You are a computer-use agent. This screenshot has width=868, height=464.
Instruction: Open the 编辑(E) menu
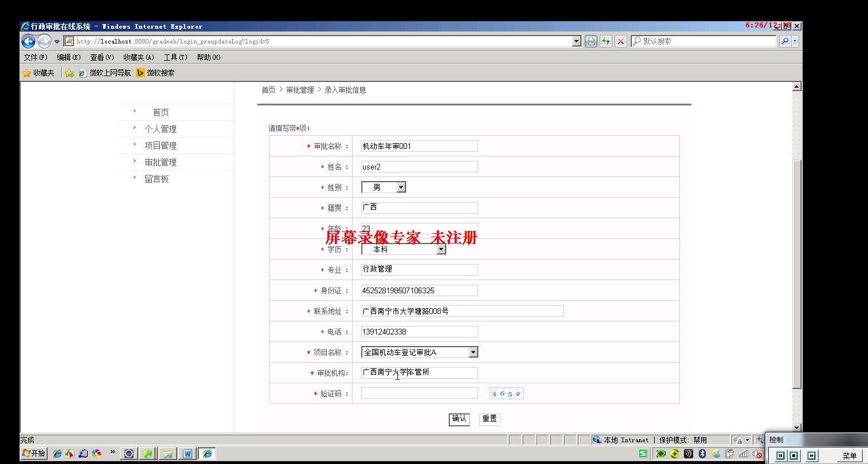point(68,57)
